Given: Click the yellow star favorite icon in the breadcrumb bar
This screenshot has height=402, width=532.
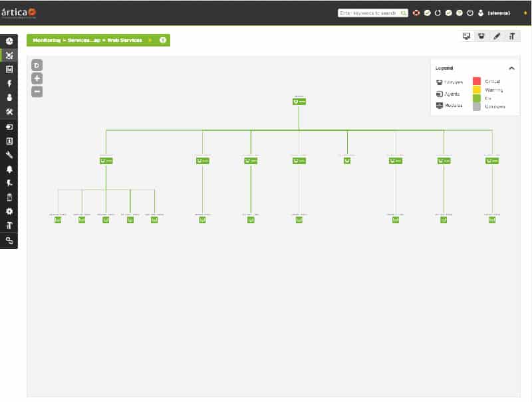Looking at the screenshot, I should 150,40.
